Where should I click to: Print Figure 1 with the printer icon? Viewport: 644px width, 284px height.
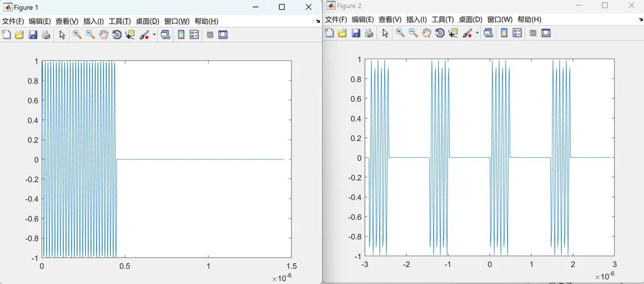point(46,35)
